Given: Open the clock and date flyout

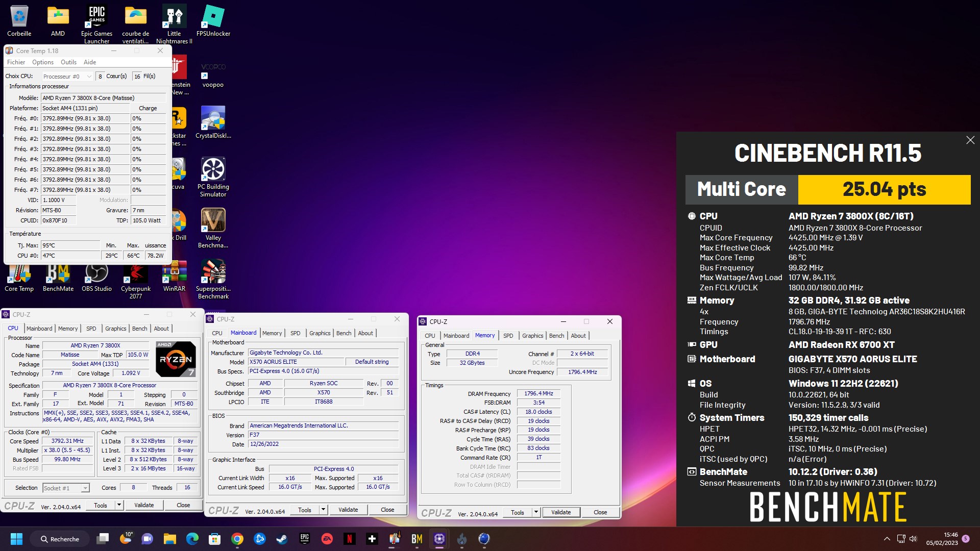Looking at the screenshot, I should click(x=942, y=539).
